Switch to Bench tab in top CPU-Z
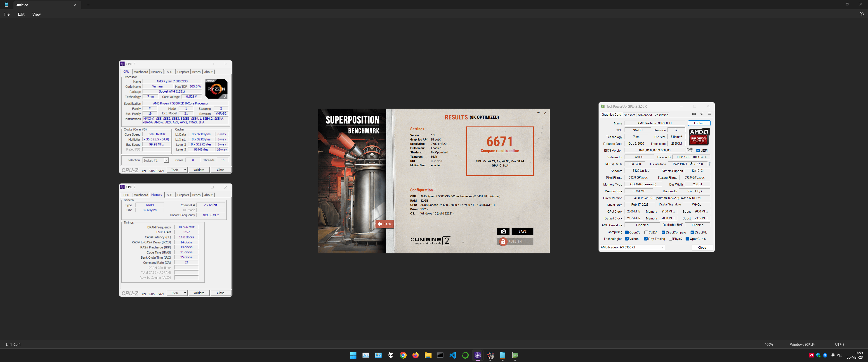The height and width of the screenshot is (362, 868). pyautogui.click(x=196, y=72)
